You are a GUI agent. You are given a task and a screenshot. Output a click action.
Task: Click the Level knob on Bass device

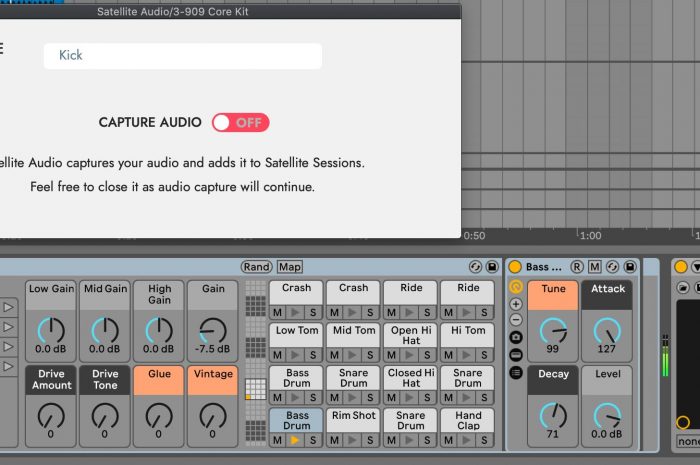pos(607,416)
